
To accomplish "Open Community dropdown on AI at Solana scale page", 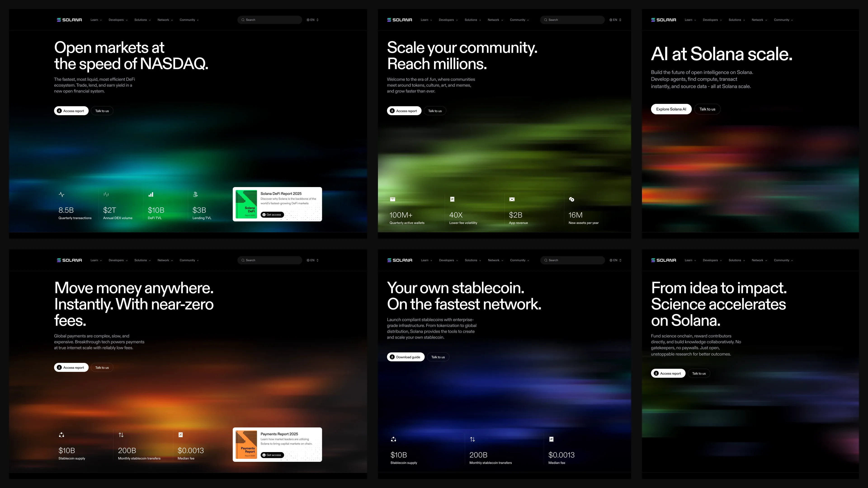I will (783, 20).
